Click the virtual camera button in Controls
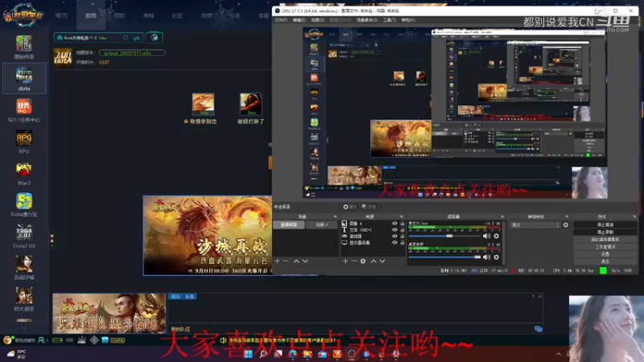This screenshot has height=362, width=644. 605,239
